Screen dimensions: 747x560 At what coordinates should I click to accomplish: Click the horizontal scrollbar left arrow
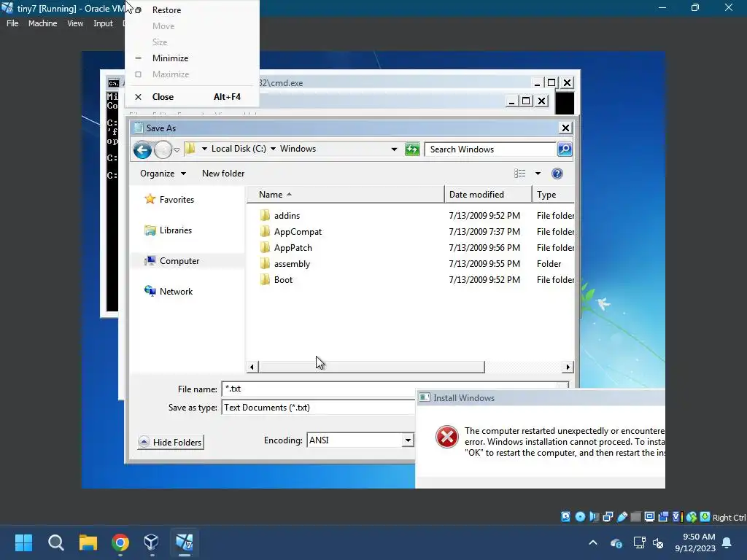click(252, 367)
